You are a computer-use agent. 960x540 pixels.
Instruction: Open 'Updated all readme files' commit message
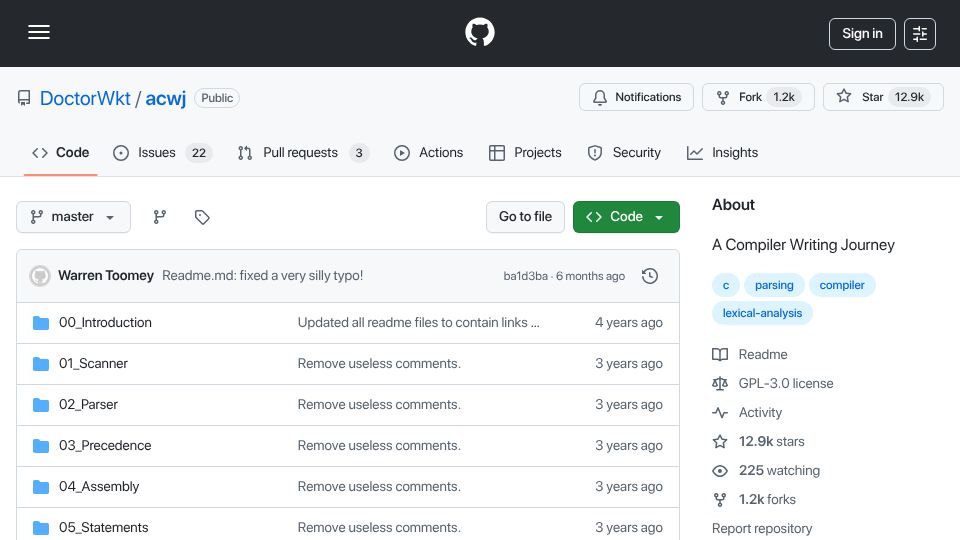point(418,323)
